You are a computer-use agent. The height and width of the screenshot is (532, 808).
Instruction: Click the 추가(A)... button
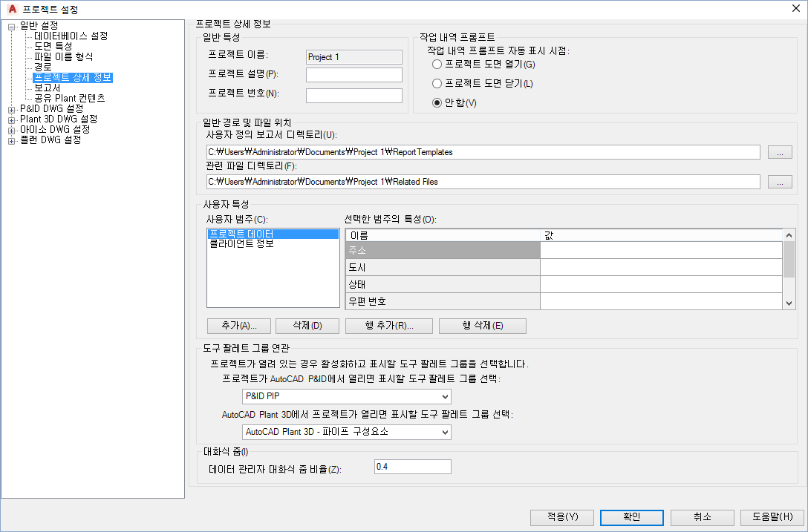(x=239, y=326)
